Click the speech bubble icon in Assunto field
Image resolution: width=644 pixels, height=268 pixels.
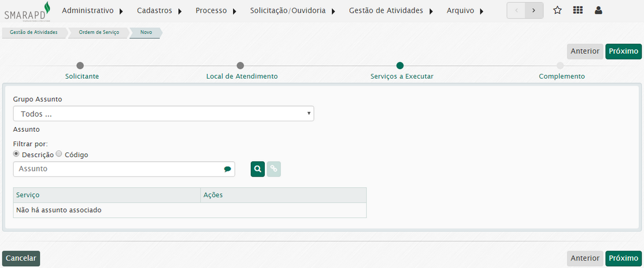click(x=227, y=169)
